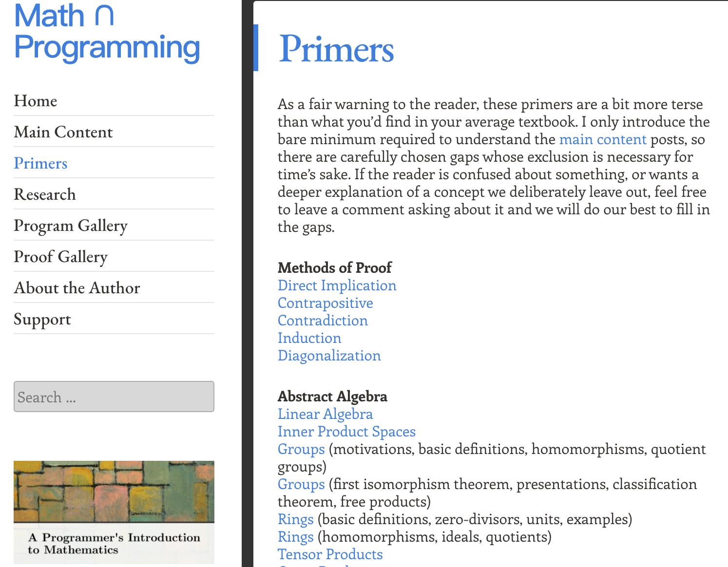The height and width of the screenshot is (567, 728).
Task: Open the Research page
Action: click(45, 194)
